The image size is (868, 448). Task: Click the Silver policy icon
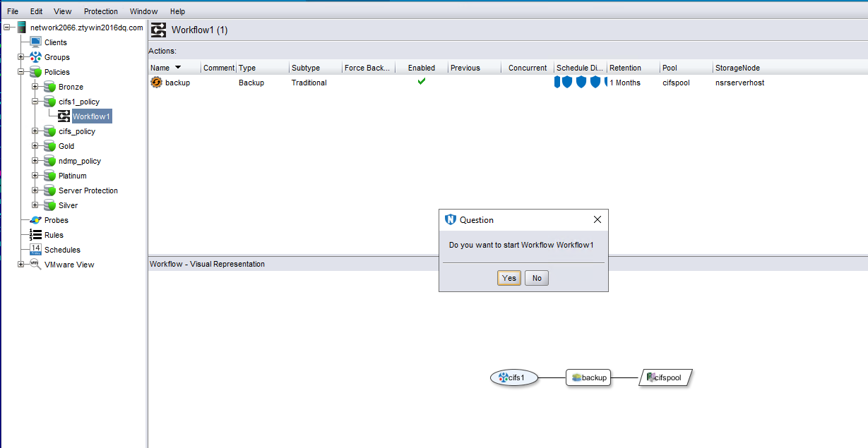tap(49, 205)
